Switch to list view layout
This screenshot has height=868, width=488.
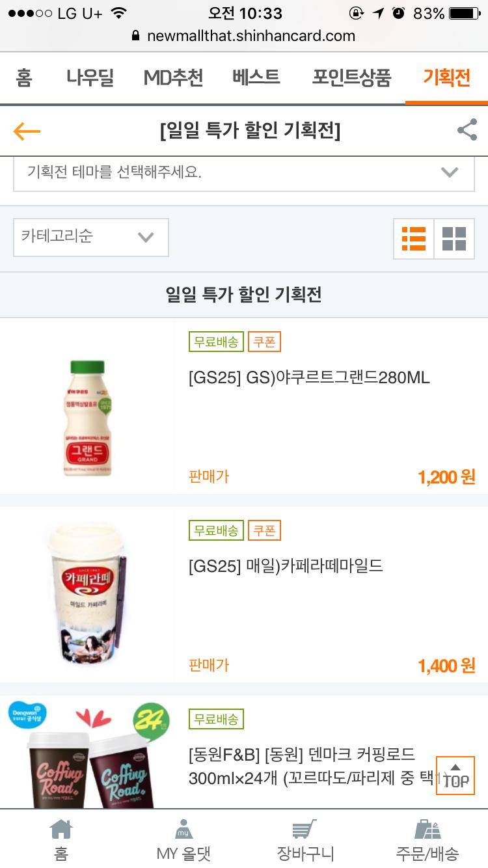pyautogui.click(x=414, y=239)
